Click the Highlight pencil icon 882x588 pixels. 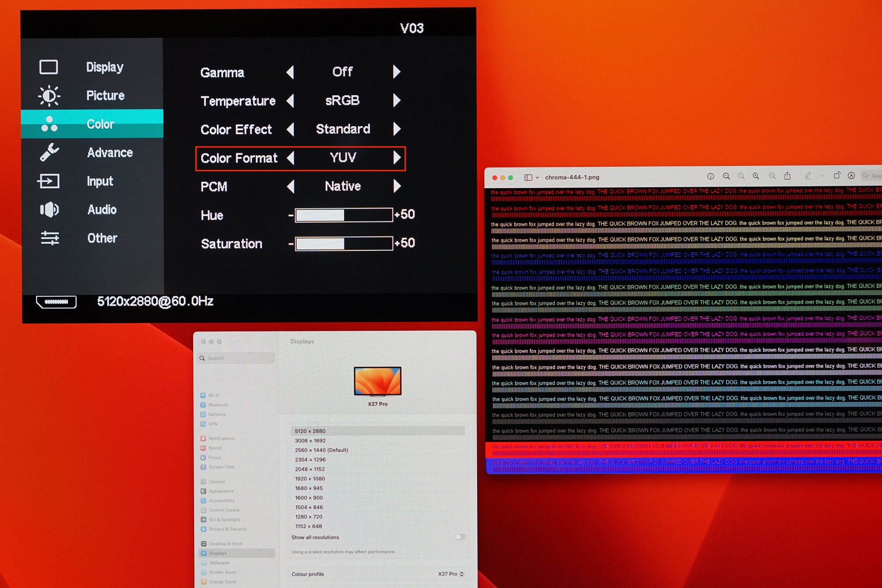pyautogui.click(x=808, y=175)
